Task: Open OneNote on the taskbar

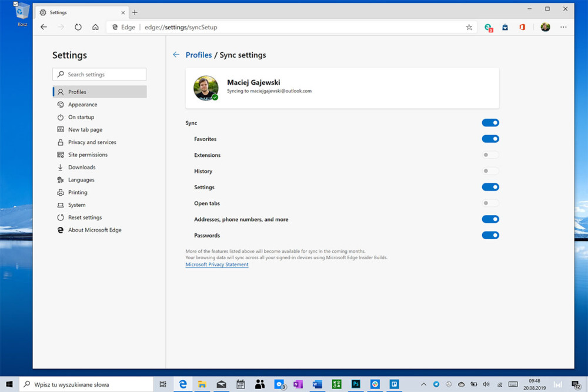Action: click(298, 384)
